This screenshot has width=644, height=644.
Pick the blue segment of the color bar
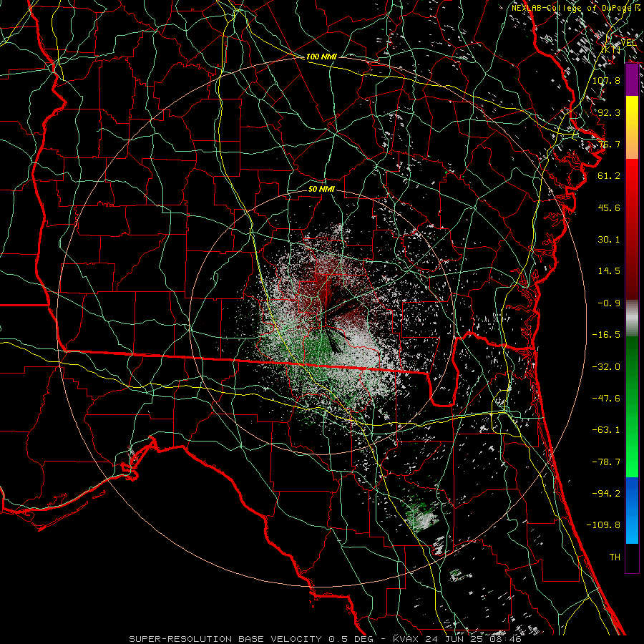[632, 510]
